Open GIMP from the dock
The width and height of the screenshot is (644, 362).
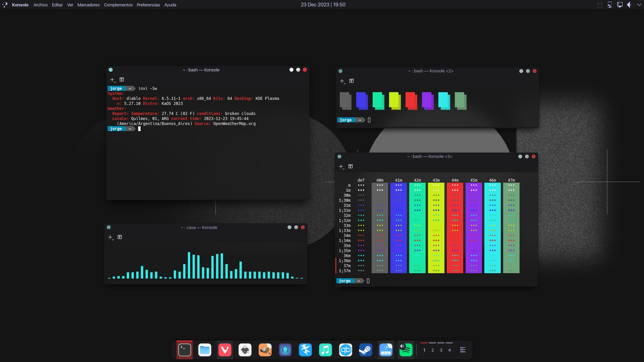(265, 350)
